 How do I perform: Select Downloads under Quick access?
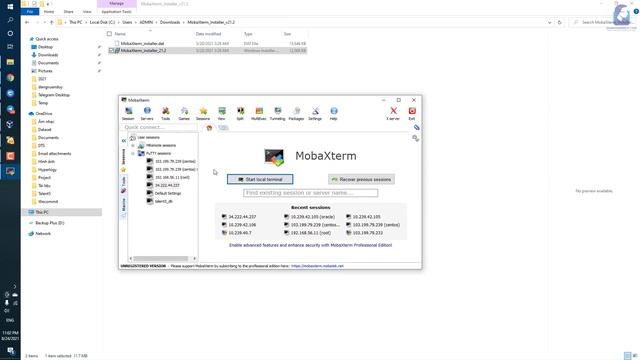pyautogui.click(x=45, y=55)
